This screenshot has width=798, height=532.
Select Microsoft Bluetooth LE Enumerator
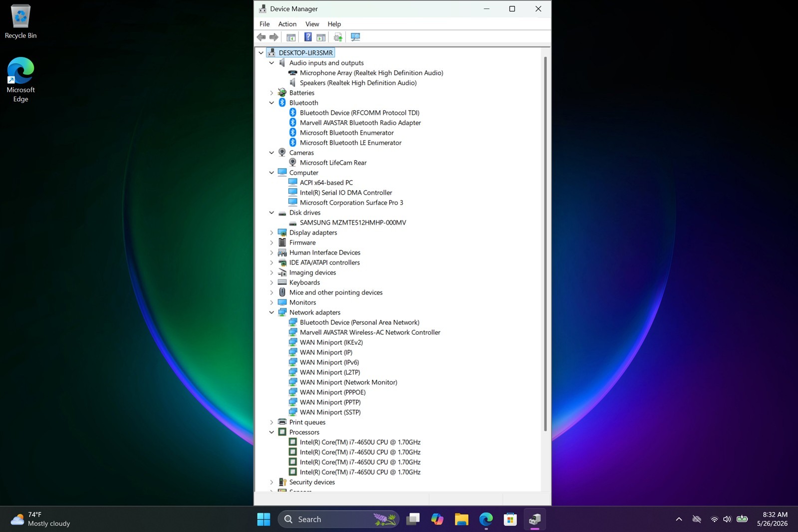click(x=350, y=143)
